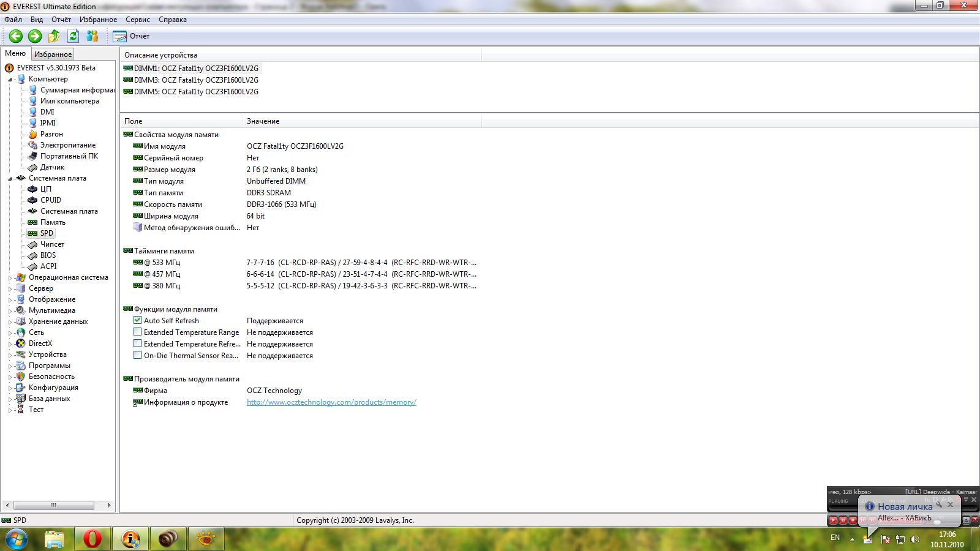The image size is (980, 551).
Task: Click the Refresh toolbar icon
Action: [x=73, y=36]
